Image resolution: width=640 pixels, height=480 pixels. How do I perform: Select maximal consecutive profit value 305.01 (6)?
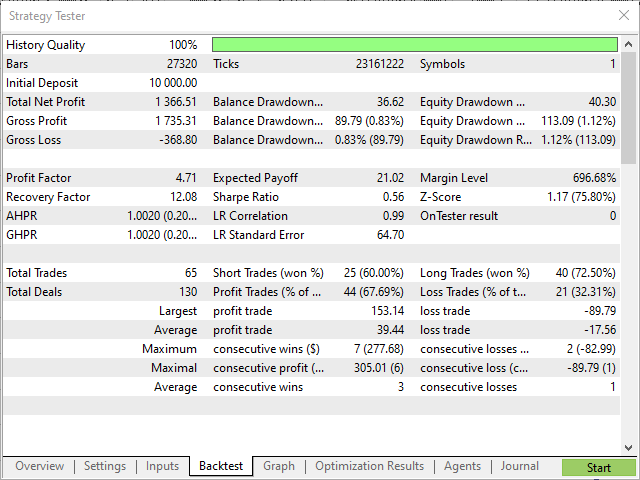click(378, 368)
